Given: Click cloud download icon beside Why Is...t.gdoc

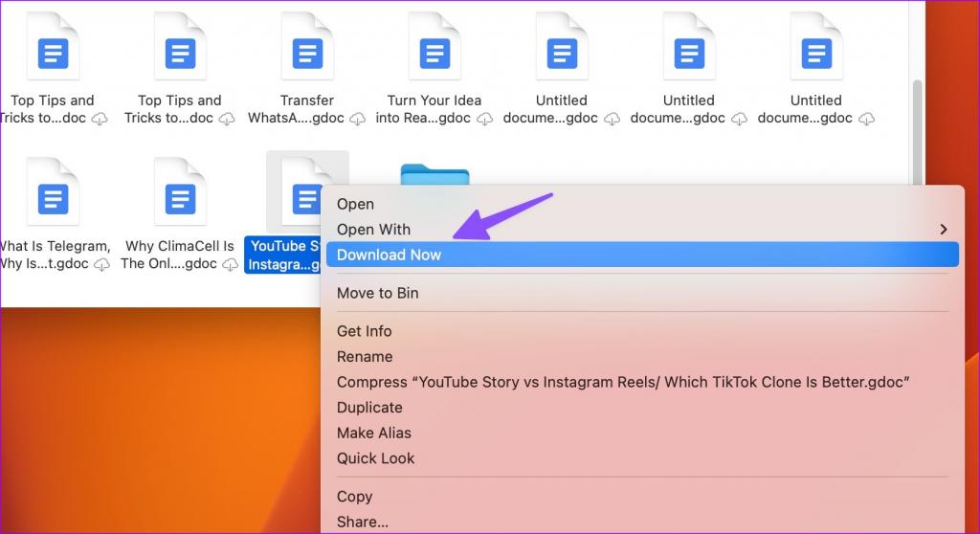Looking at the screenshot, I should tap(101, 264).
